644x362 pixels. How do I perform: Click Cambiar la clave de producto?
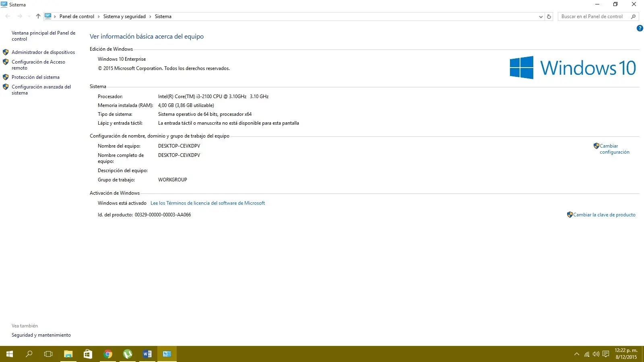604,215
